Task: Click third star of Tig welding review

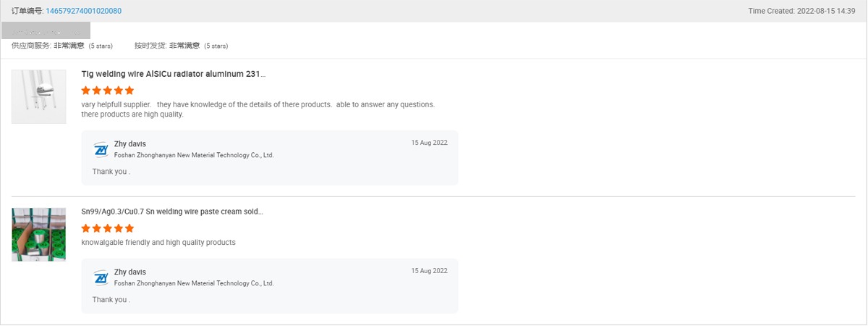Action: pos(108,91)
